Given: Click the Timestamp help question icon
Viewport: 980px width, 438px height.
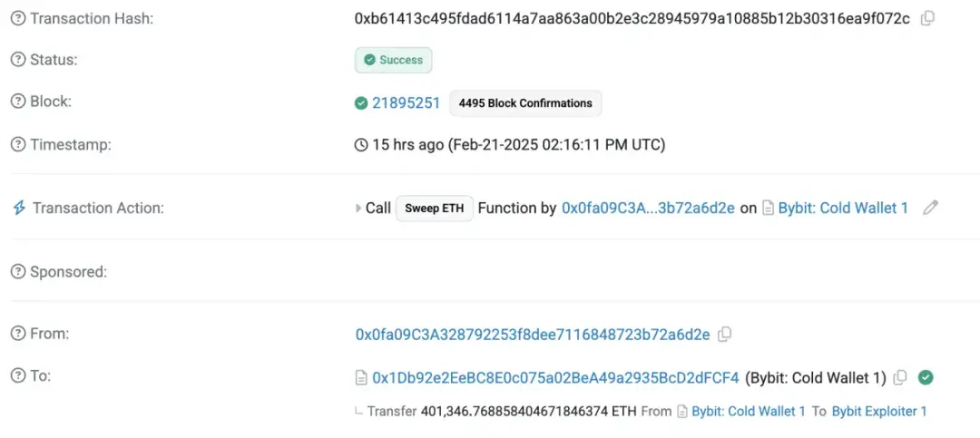Looking at the screenshot, I should [x=18, y=144].
